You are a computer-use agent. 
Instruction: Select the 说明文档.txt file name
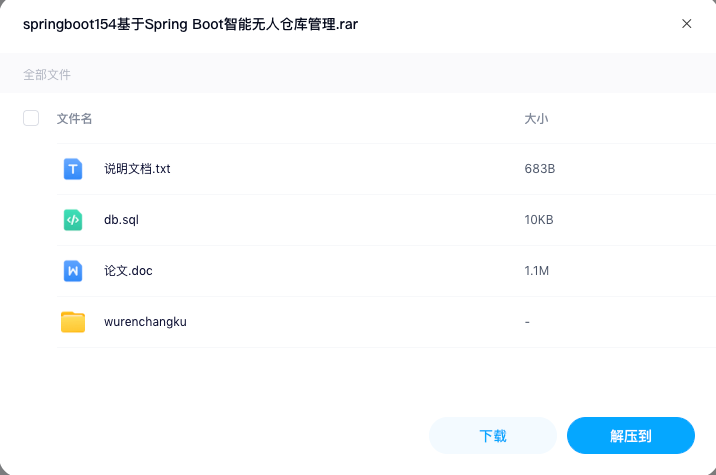click(137, 169)
